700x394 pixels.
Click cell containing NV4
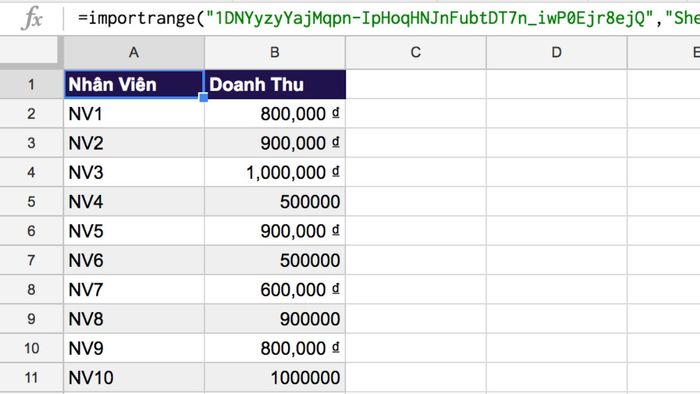pos(134,201)
